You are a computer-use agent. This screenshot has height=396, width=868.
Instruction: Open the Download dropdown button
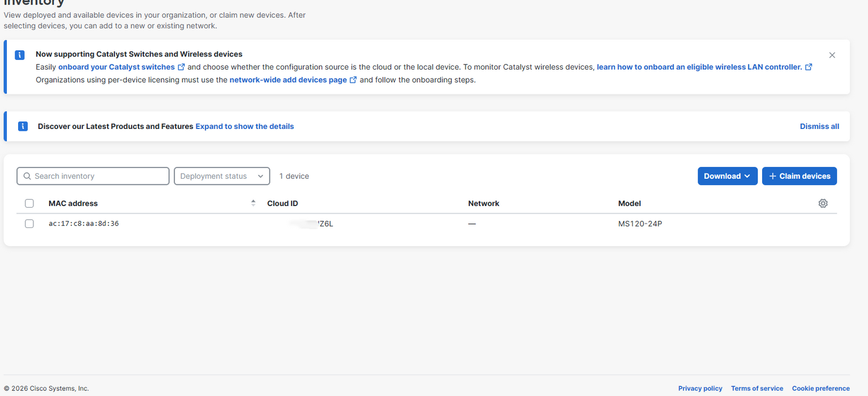click(727, 176)
